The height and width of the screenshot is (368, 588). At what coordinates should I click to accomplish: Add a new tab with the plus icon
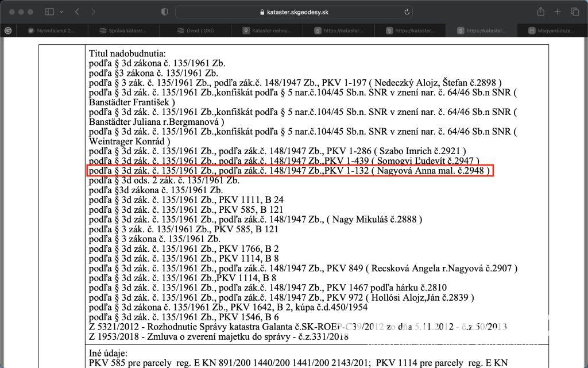pos(558,12)
